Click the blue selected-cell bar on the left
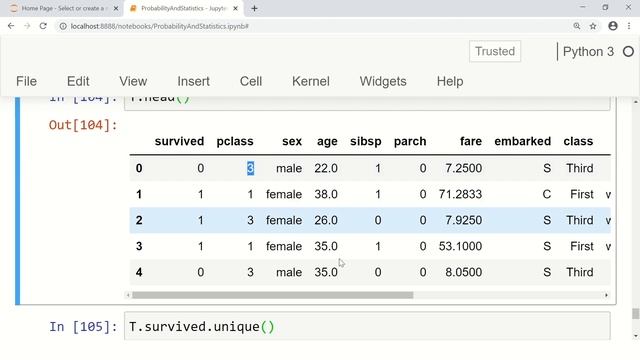The height and width of the screenshot is (360, 640). pyautogui.click(x=18, y=201)
